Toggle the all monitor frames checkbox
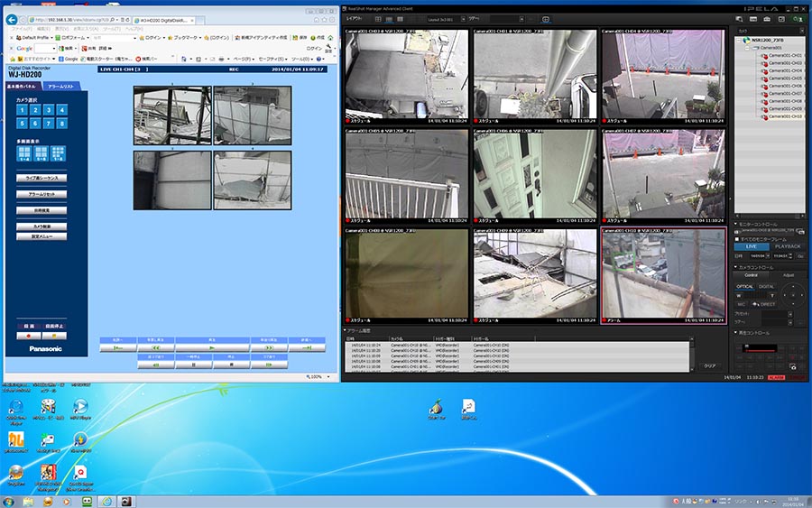Viewport: 812px width, 508px height. (736, 238)
